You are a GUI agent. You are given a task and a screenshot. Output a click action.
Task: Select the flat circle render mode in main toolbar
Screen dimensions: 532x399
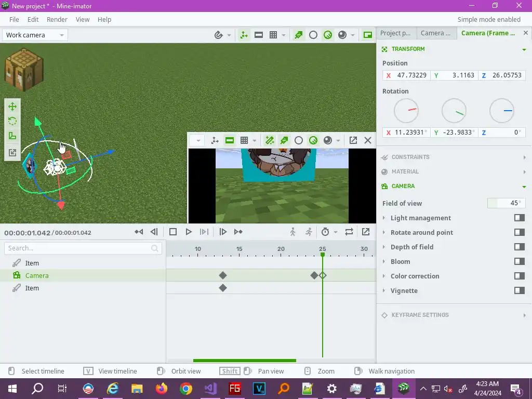coord(313,35)
